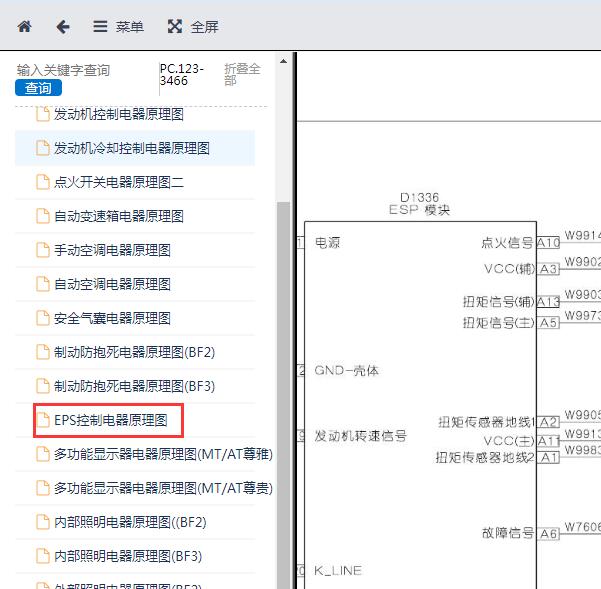Open 自动变速箱电器原理图 document
The image size is (601, 589).
point(119,216)
